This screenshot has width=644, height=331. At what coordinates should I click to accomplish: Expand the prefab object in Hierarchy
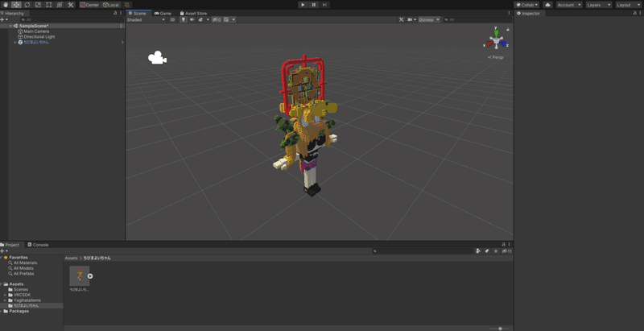[x=15, y=42]
